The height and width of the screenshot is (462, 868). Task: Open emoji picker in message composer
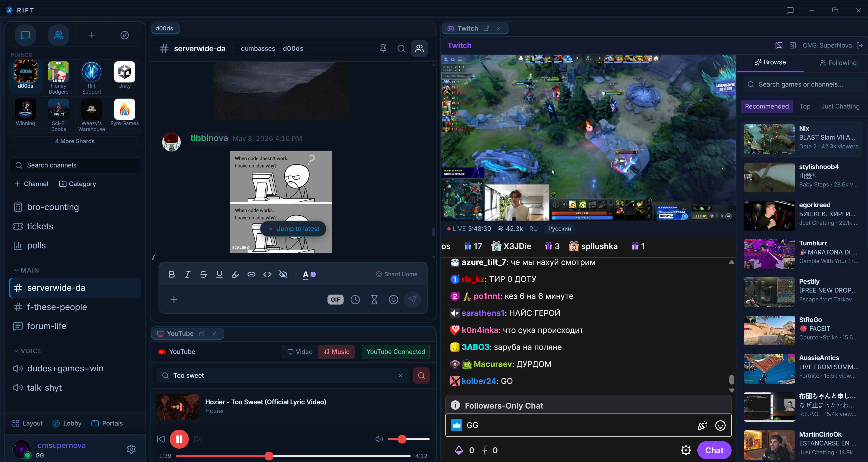coord(394,300)
